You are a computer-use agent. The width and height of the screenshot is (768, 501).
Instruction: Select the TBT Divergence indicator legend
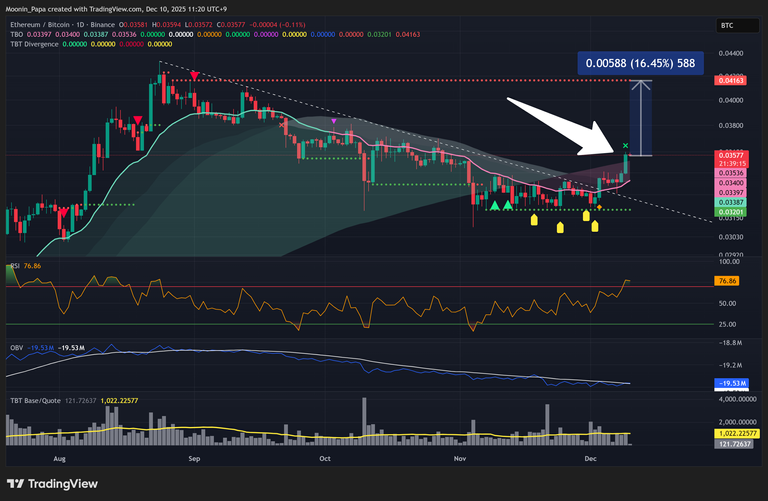[x=36, y=44]
